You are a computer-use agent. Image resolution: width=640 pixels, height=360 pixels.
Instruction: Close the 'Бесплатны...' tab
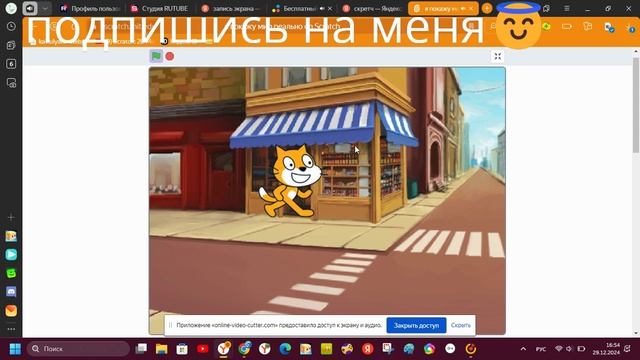pos(330,9)
